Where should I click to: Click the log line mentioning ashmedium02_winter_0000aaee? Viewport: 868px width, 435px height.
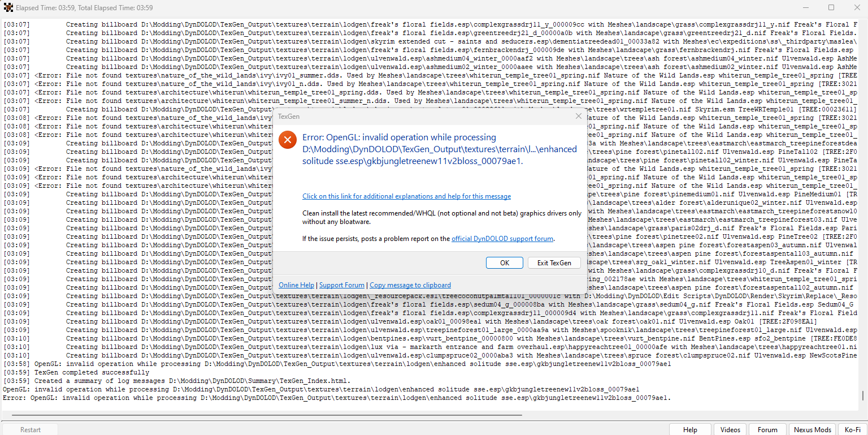click(431, 67)
